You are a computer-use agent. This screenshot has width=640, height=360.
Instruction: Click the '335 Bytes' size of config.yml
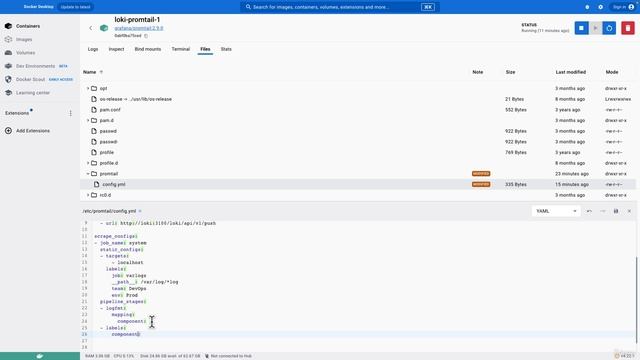coord(516,184)
